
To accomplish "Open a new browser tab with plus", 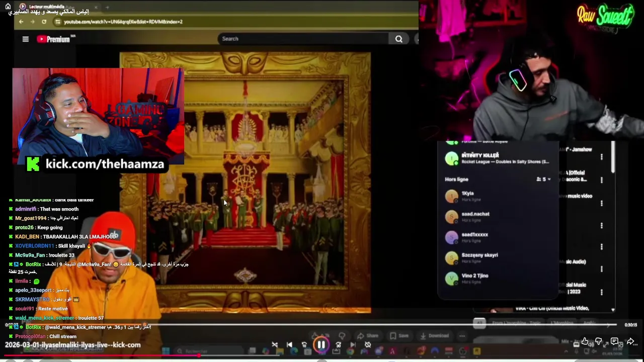I will tap(107, 7).
